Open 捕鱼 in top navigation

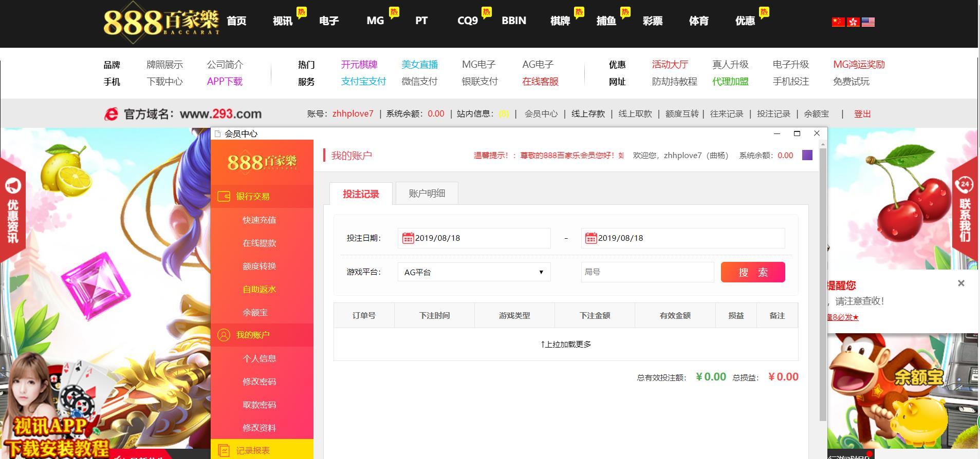(x=606, y=21)
